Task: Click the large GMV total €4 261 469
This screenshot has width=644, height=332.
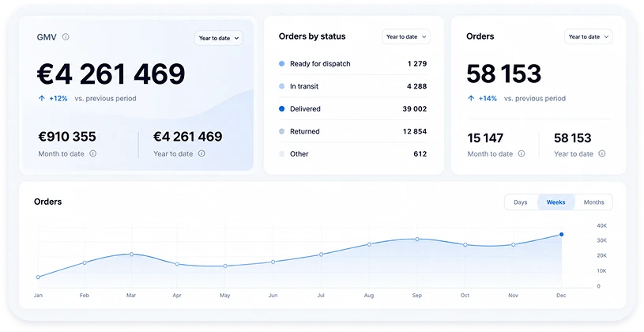Action: pyautogui.click(x=111, y=74)
